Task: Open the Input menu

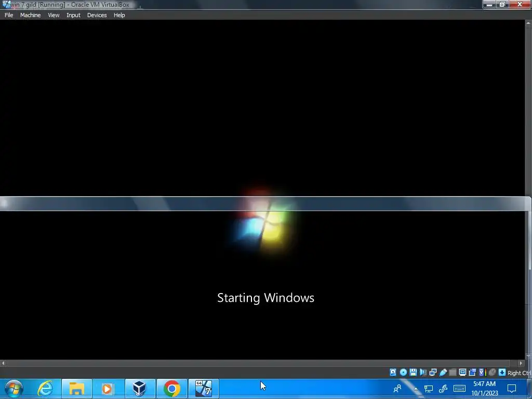Action: pos(73,15)
